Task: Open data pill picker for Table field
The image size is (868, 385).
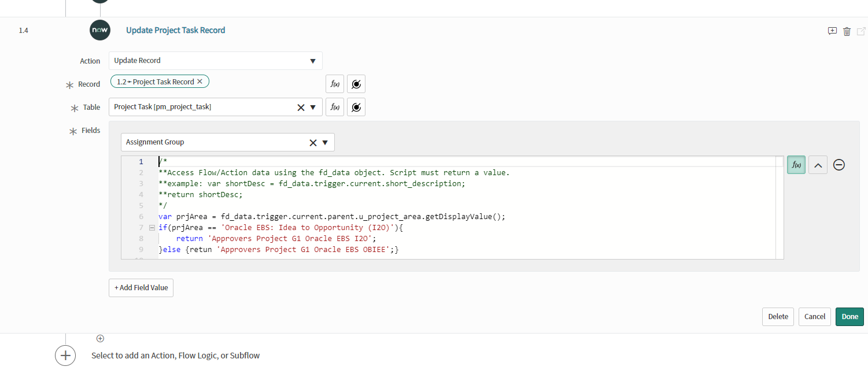Action: (x=356, y=107)
